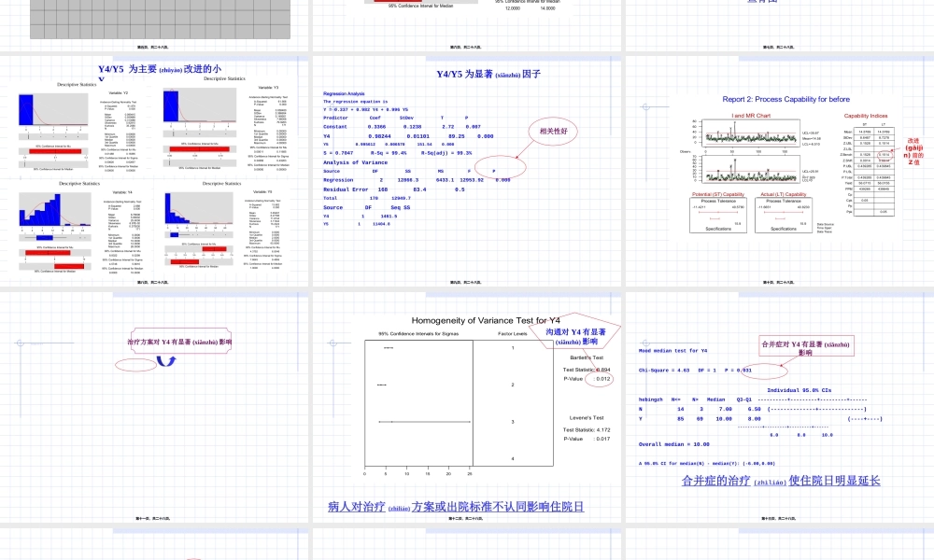Click the 合并症的治疗使住院日明显延长 underlined text

coord(780,481)
